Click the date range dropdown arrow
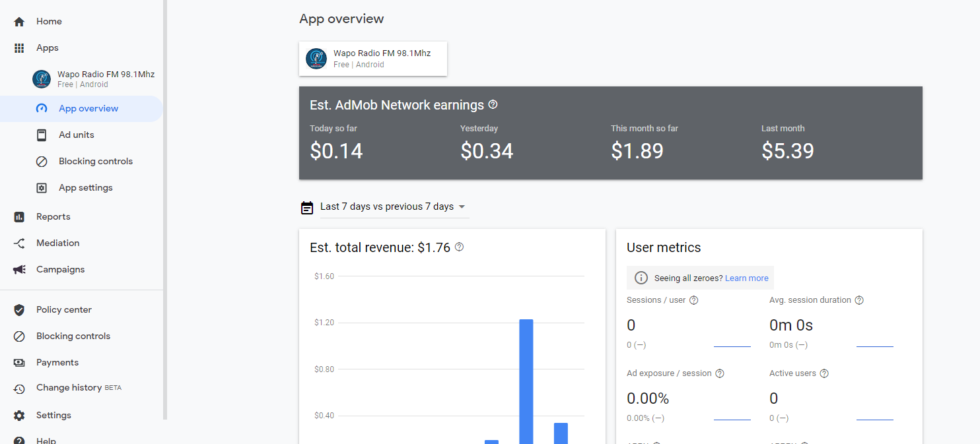 point(462,206)
